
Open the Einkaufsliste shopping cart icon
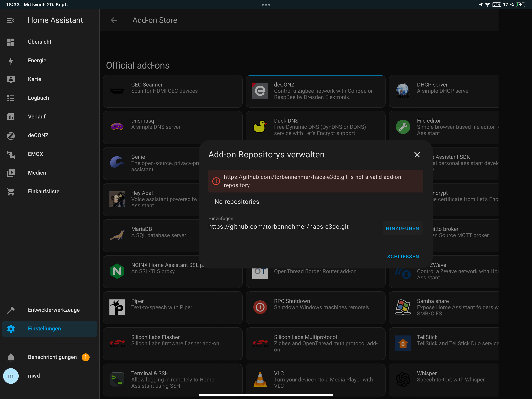11,192
